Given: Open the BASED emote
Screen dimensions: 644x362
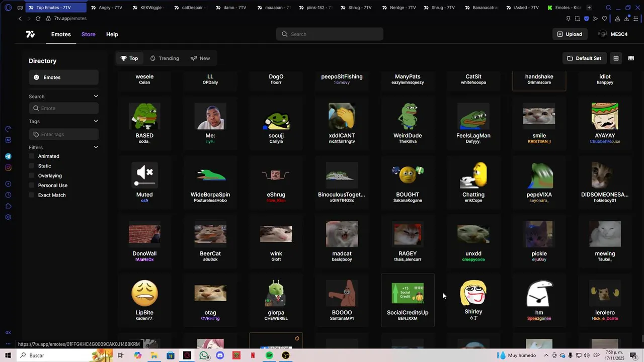Looking at the screenshot, I should pos(144,123).
